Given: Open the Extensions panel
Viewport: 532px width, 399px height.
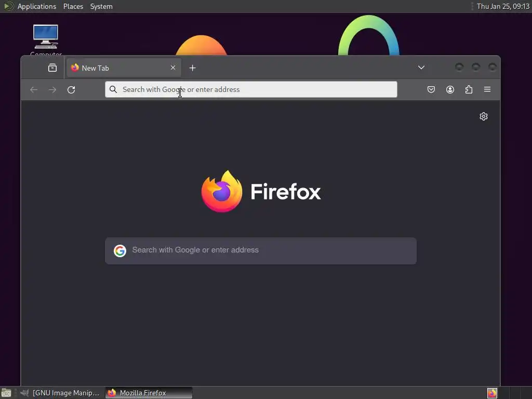Looking at the screenshot, I should click(x=469, y=89).
